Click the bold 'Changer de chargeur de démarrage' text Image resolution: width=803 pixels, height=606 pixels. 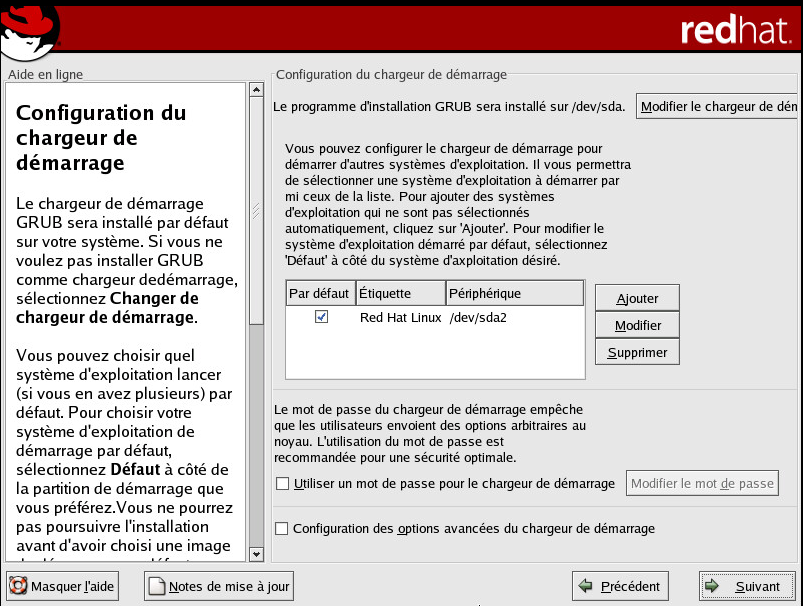(108, 308)
